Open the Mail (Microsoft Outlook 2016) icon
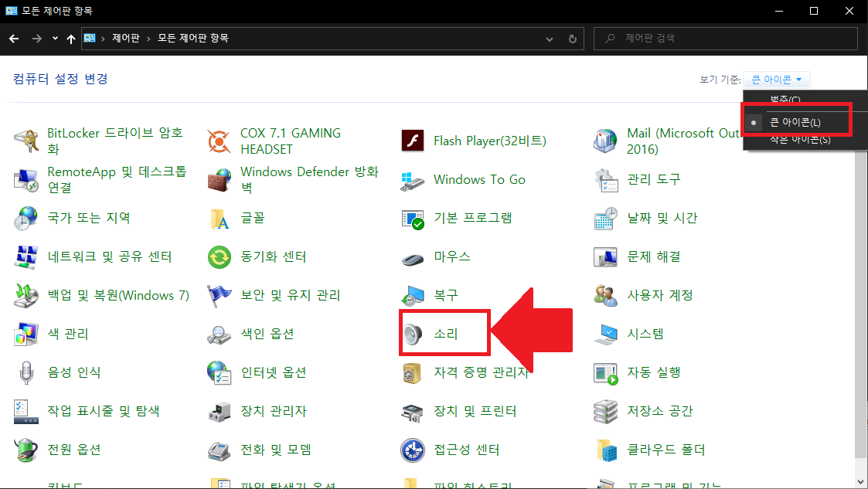Screen dimensions: 868x489 (606, 141)
